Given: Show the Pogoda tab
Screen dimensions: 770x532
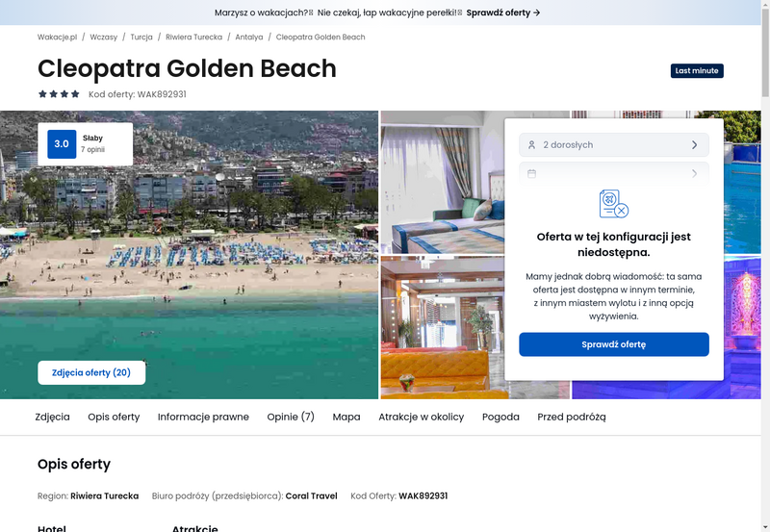Looking at the screenshot, I should click(x=500, y=418).
